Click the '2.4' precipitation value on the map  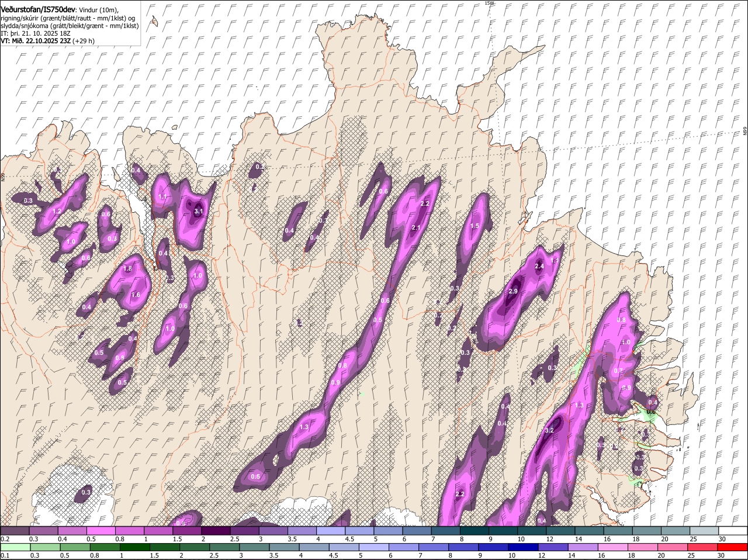[x=539, y=267]
